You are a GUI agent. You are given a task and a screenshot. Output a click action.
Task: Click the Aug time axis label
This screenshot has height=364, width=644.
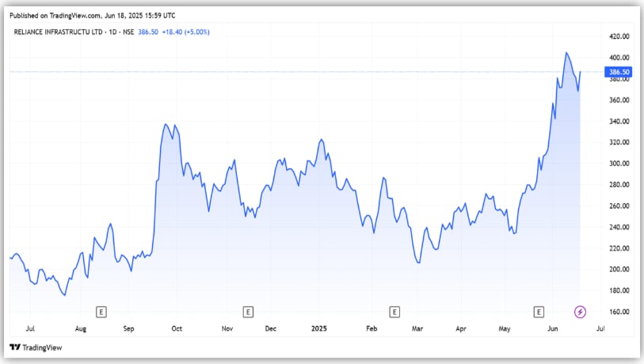click(x=81, y=328)
